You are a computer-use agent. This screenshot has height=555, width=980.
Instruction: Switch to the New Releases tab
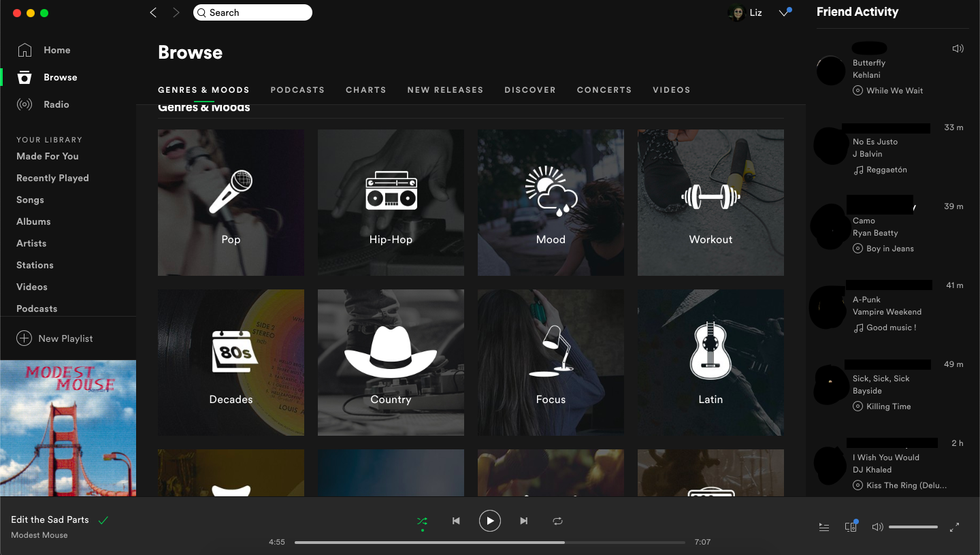click(445, 90)
